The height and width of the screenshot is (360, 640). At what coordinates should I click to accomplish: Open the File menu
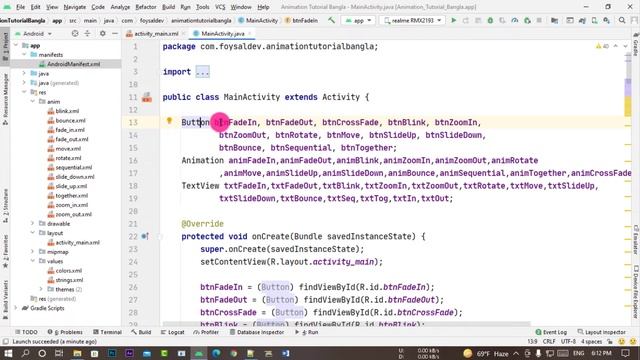(20, 7)
